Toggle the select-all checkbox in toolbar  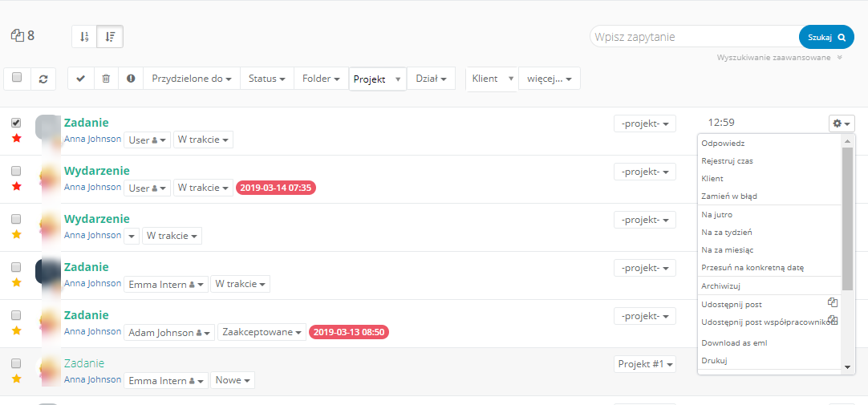17,78
